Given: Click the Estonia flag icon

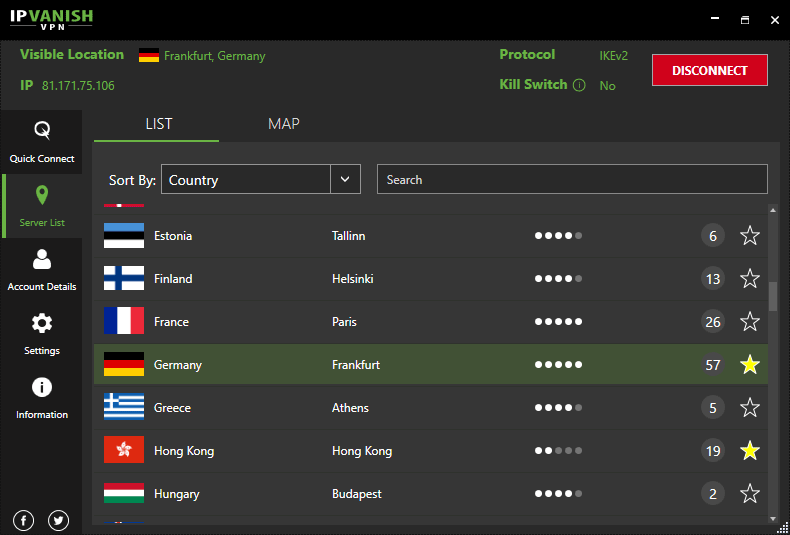Looking at the screenshot, I should click(x=124, y=236).
